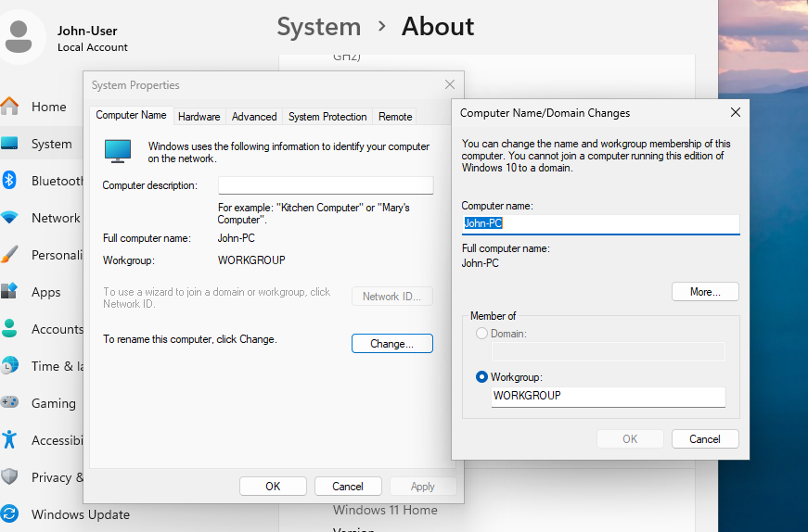The height and width of the screenshot is (532, 808).
Task: Open Personalization via paintbrush icon
Action: point(10,255)
